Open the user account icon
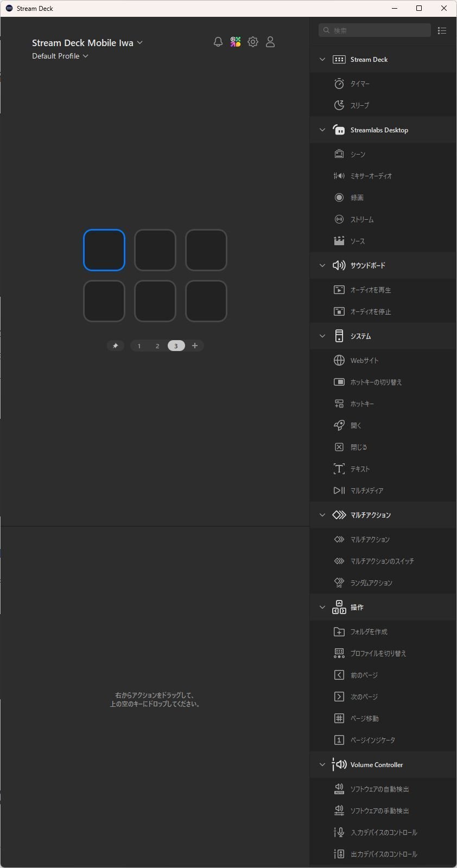The image size is (457, 868). pos(270,42)
